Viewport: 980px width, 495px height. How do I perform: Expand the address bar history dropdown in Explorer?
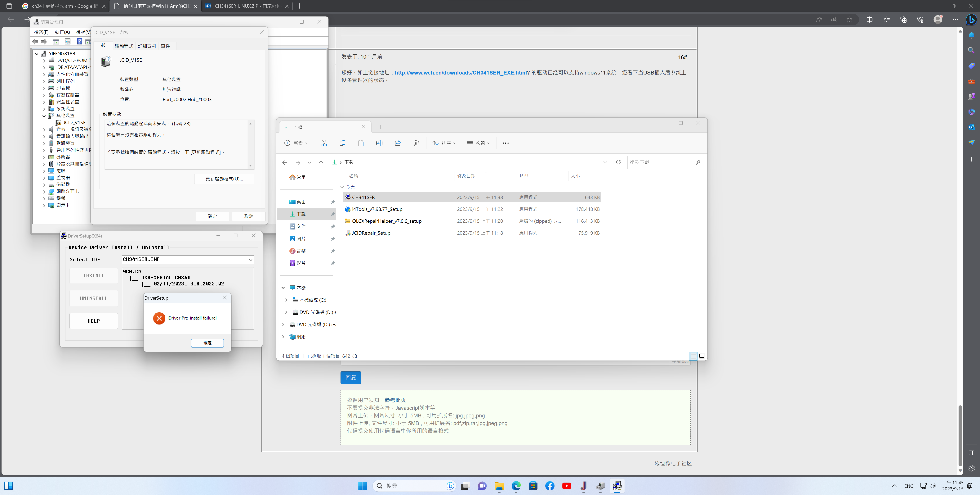[605, 162]
